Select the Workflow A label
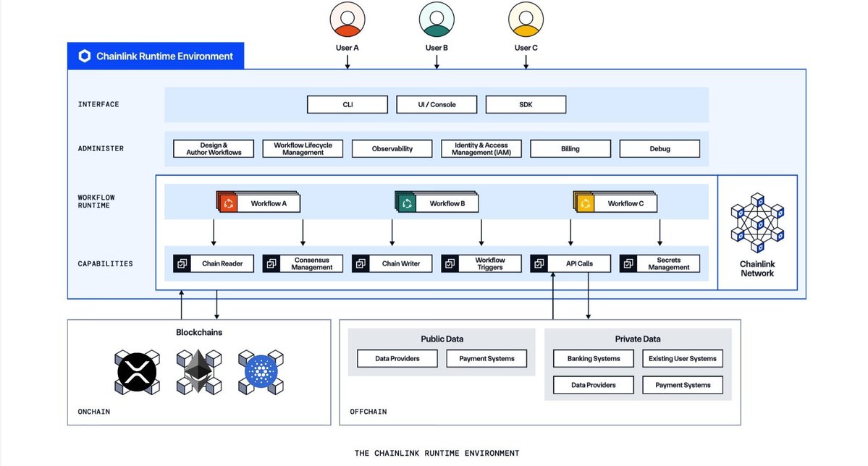Image resolution: width=868 pixels, height=466 pixels. pyautogui.click(x=269, y=203)
